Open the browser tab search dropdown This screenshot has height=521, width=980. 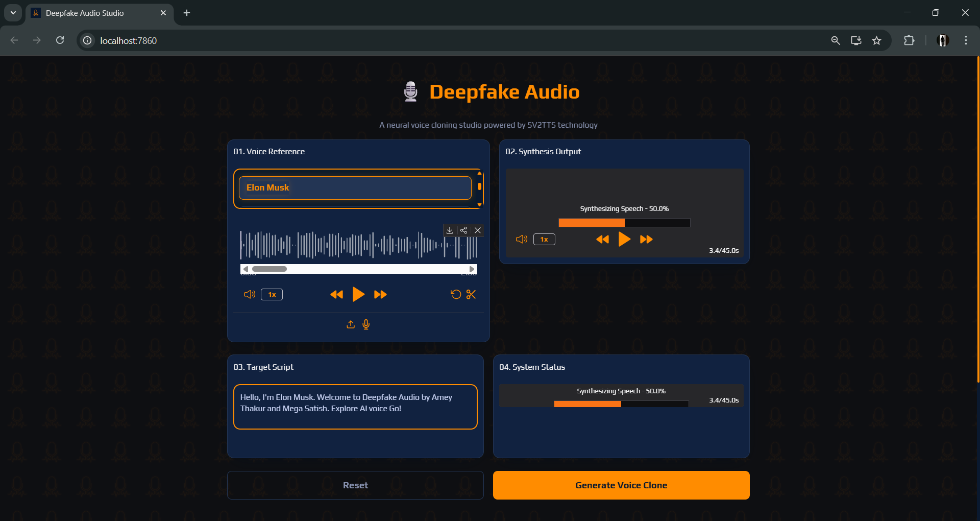[13, 13]
